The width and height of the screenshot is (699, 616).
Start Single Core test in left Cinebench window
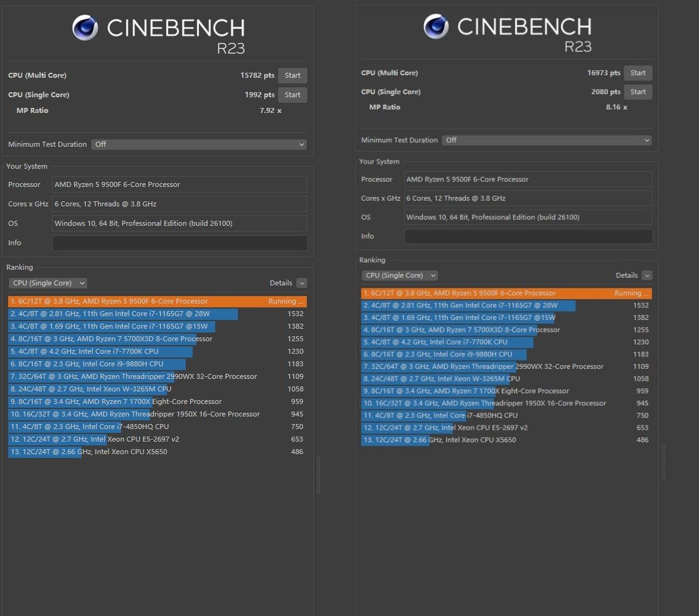point(292,95)
